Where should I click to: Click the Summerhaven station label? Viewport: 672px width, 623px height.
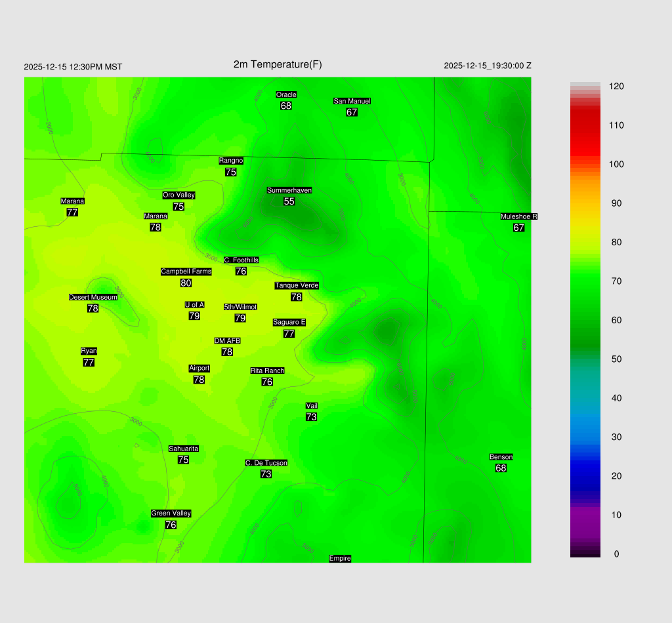pos(289,190)
